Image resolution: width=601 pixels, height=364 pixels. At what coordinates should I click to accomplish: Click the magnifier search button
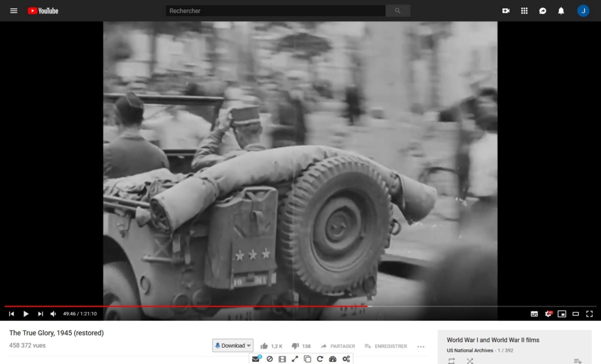coord(398,11)
